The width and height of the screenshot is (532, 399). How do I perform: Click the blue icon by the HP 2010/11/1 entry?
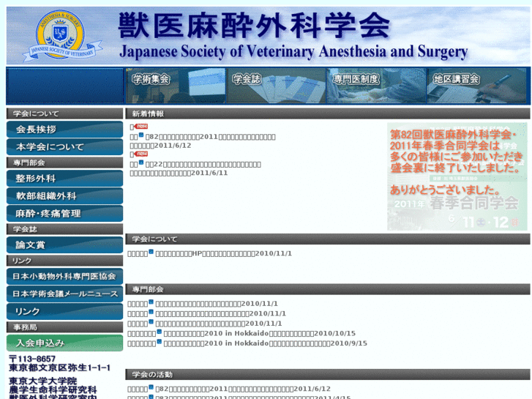[x=151, y=252]
